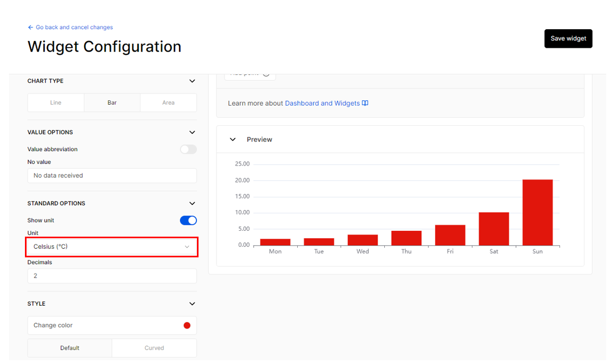This screenshot has width=612, height=364.
Task: Collapse the Style section
Action: click(x=192, y=304)
